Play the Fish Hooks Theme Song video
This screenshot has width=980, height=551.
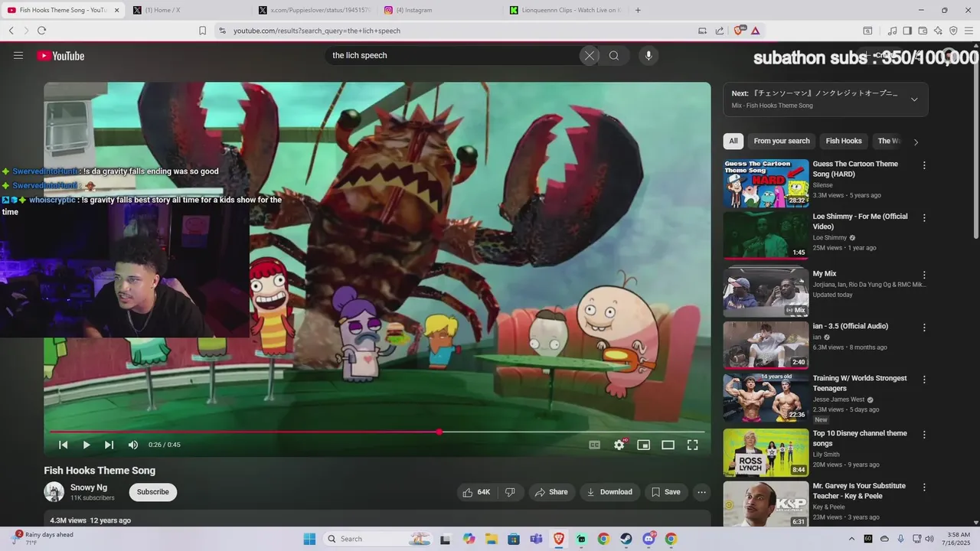click(87, 445)
